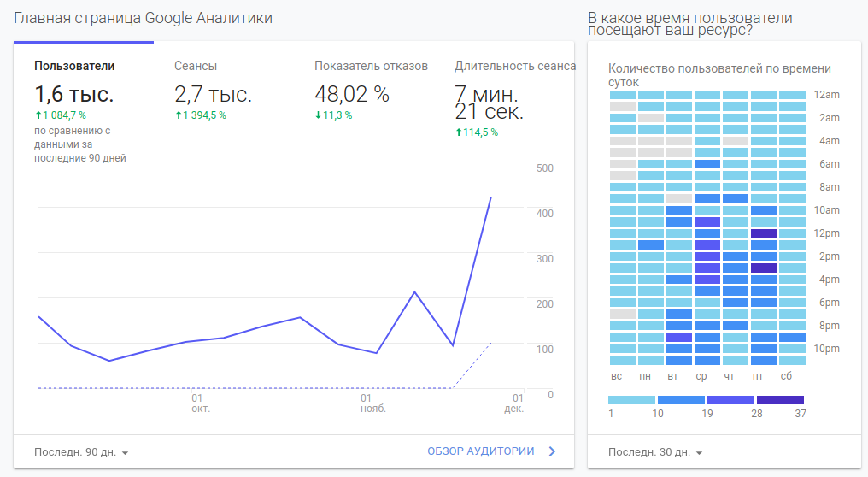Click the 500 value on the chart axis
This screenshot has width=868, height=477.
pos(545,168)
